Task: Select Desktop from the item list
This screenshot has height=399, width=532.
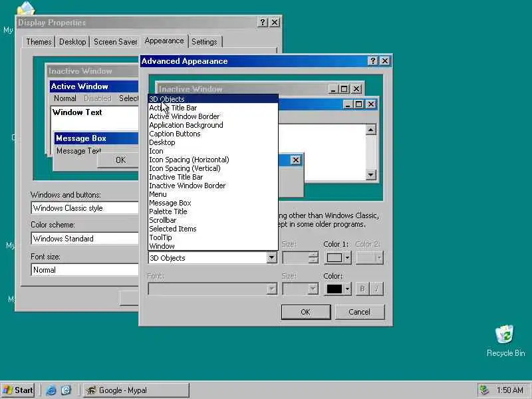Action: (213, 142)
